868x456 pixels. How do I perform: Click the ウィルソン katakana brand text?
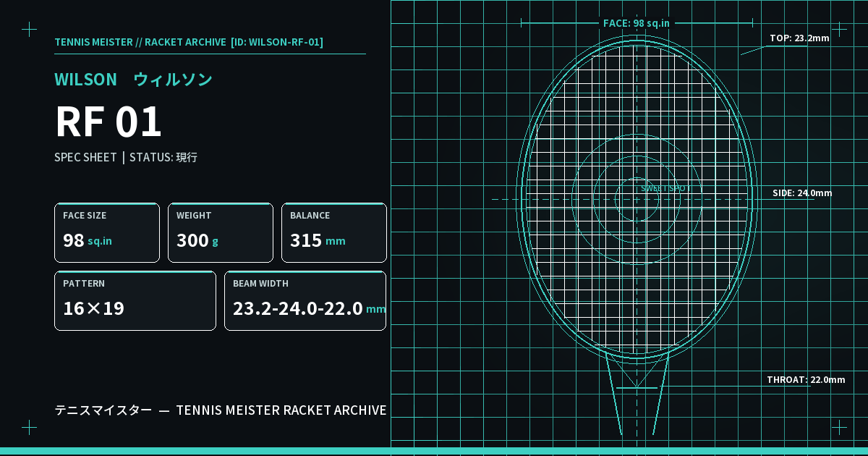pos(173,80)
